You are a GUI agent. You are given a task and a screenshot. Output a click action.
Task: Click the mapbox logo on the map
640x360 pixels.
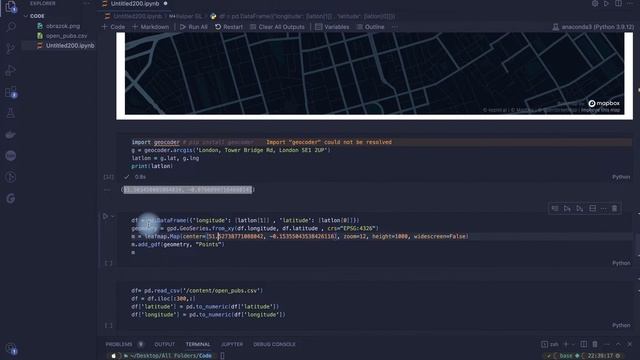(604, 103)
